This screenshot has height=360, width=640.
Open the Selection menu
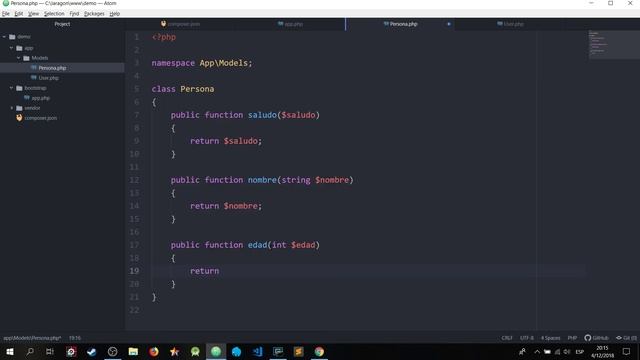pos(54,13)
